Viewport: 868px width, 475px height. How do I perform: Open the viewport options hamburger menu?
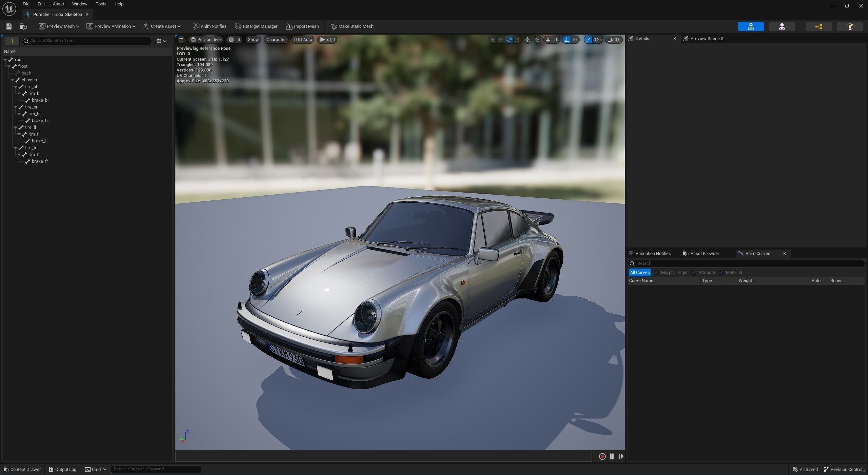[x=181, y=40]
